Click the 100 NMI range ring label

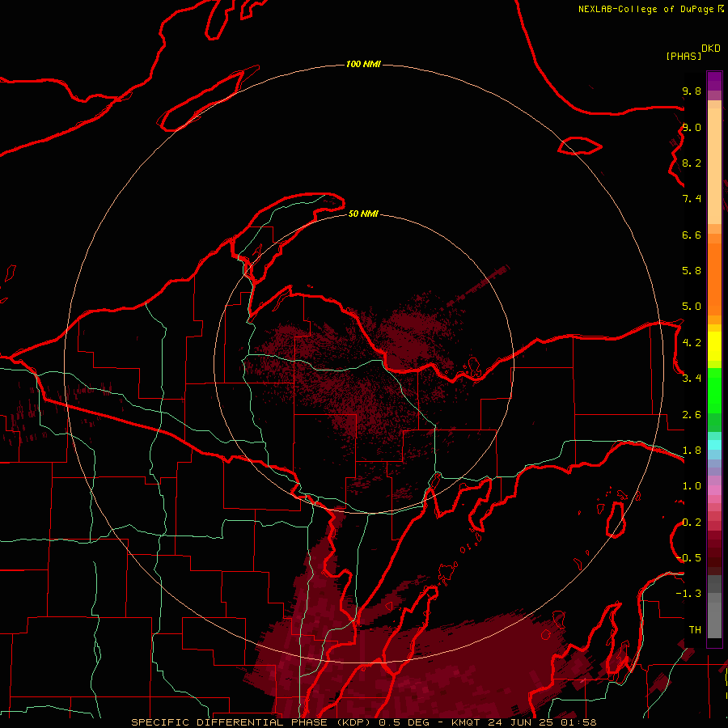pyautogui.click(x=363, y=64)
